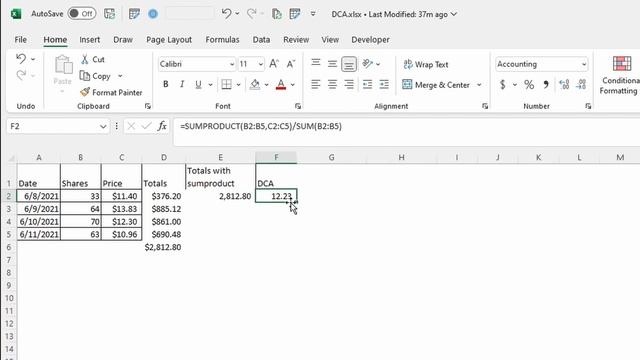Open the Page Layout tab

pyautogui.click(x=169, y=40)
